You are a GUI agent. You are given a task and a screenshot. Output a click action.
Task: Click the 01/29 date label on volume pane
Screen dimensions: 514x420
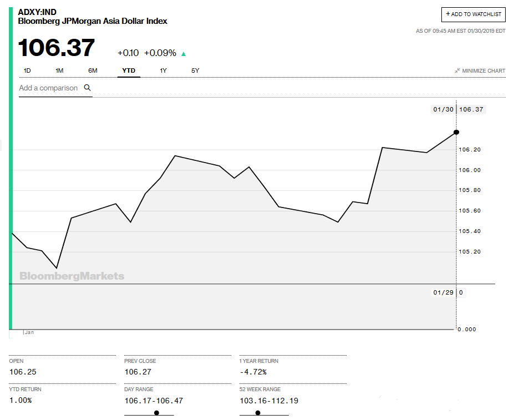pos(443,292)
